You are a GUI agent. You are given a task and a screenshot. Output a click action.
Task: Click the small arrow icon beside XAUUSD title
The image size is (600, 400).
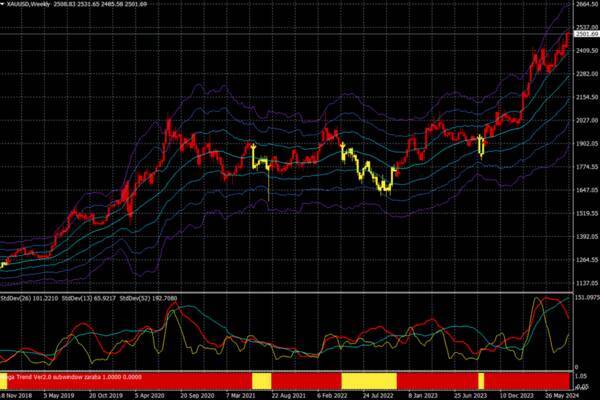pos(5,6)
